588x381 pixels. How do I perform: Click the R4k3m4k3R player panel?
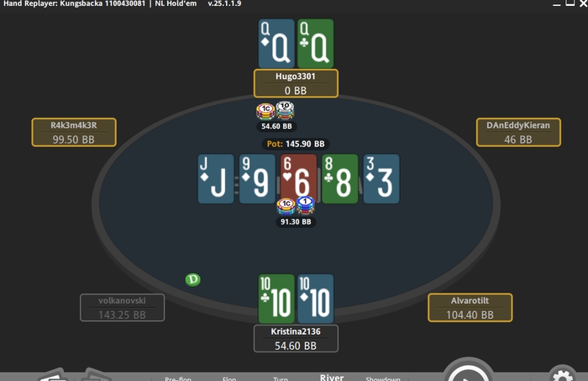click(74, 132)
